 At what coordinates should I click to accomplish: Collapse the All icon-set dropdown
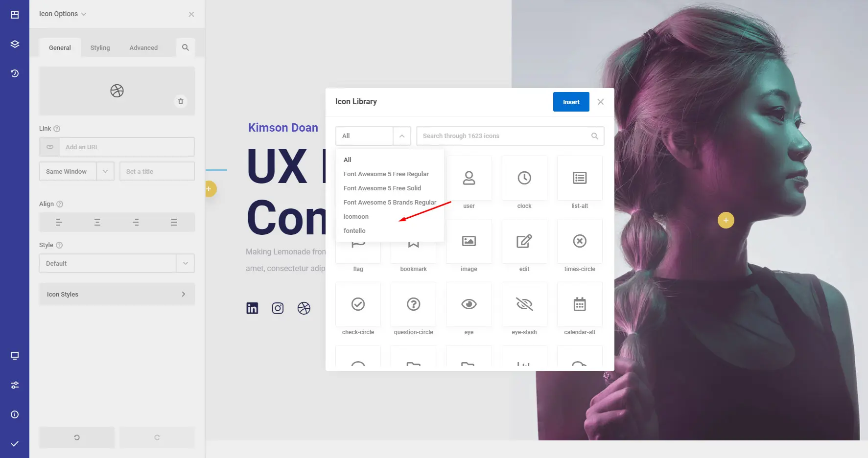pos(402,136)
